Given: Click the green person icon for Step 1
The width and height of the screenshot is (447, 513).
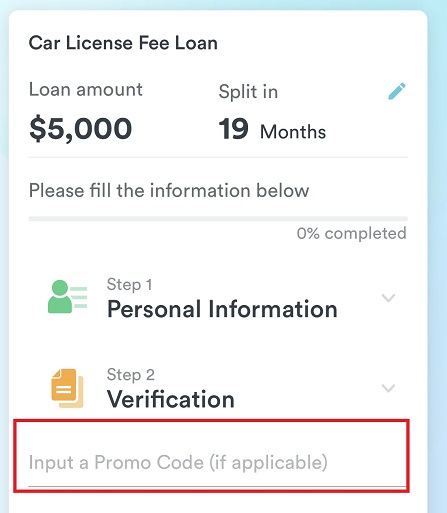Looking at the screenshot, I should 68,296.
